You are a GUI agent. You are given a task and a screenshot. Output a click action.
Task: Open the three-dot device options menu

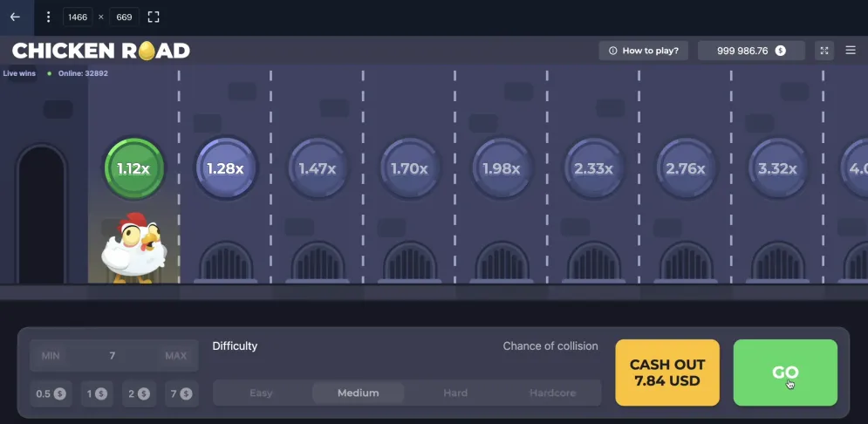point(48,17)
